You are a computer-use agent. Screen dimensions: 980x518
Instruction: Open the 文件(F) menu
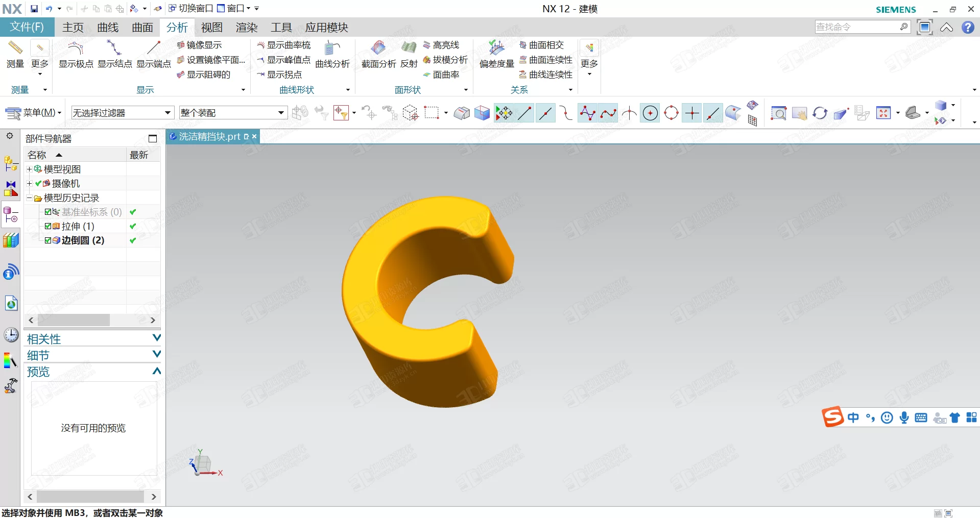click(x=27, y=27)
